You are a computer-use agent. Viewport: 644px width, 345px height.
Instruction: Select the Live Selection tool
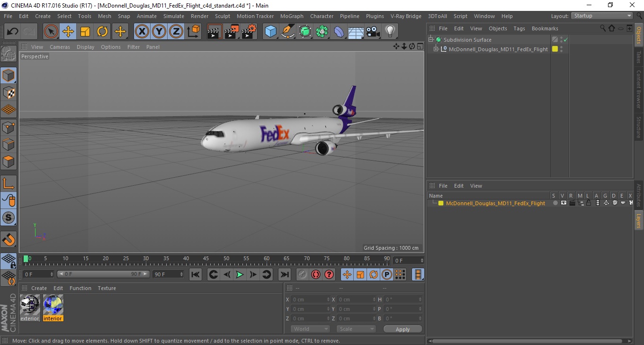(x=51, y=32)
